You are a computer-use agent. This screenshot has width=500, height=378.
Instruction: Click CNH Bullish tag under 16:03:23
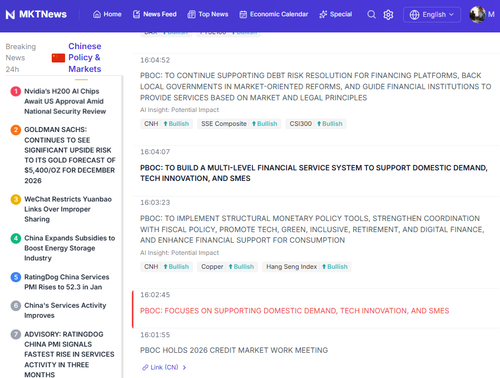(166, 267)
